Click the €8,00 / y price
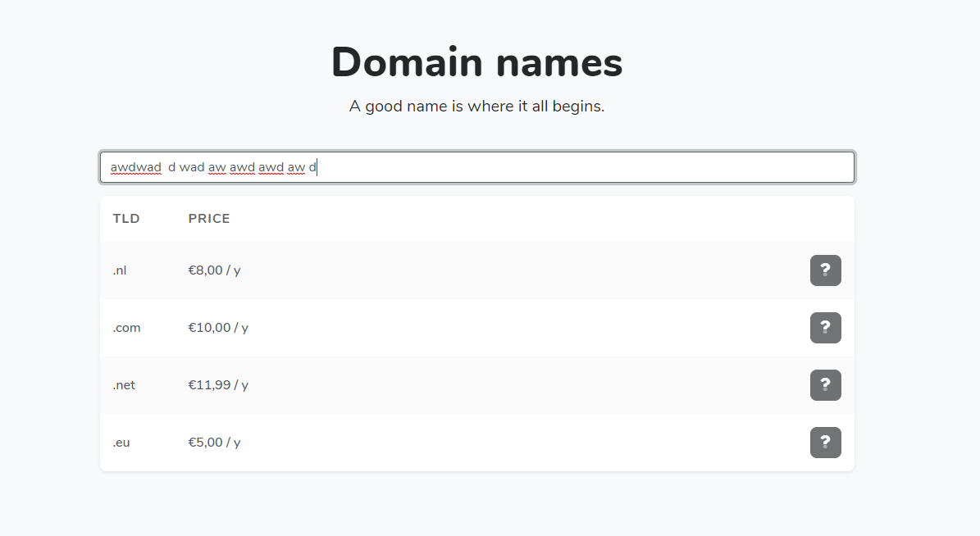The image size is (980, 536). (x=214, y=270)
